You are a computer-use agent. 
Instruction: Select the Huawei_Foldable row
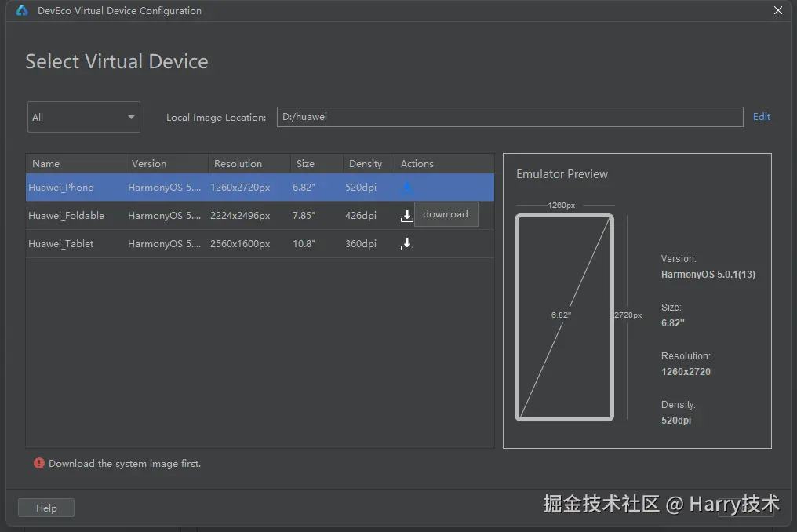(x=260, y=216)
